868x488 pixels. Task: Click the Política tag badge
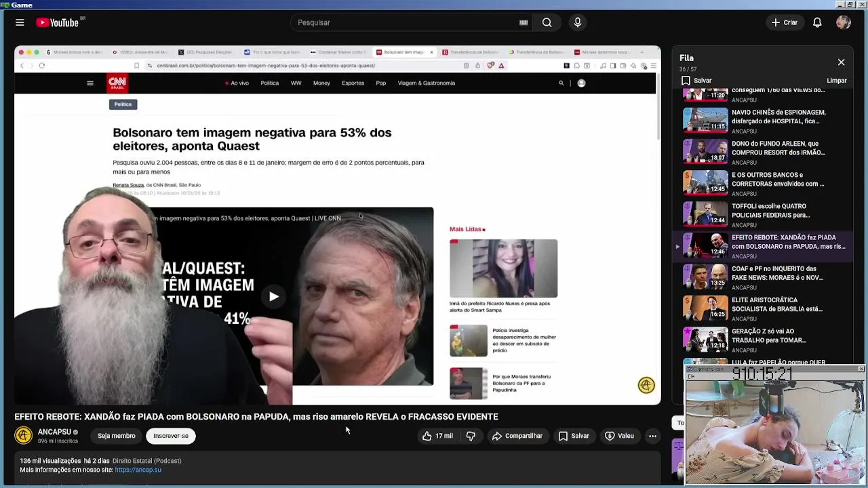[123, 104]
